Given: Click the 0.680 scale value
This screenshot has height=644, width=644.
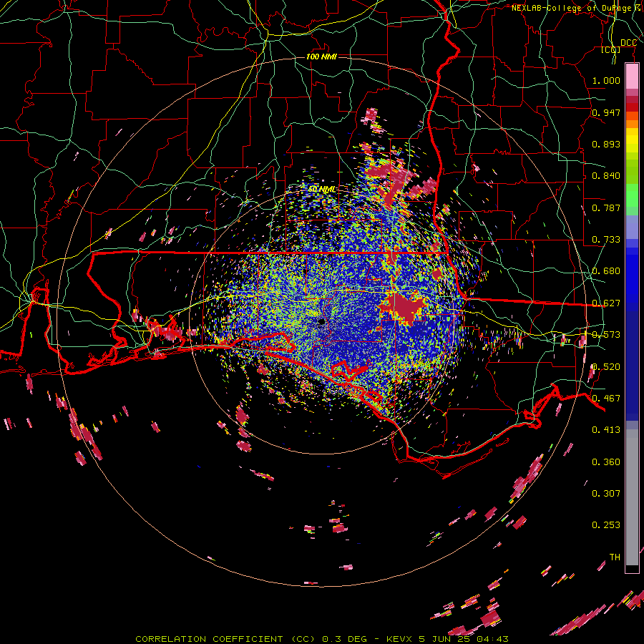Looking at the screenshot, I should (x=606, y=271).
